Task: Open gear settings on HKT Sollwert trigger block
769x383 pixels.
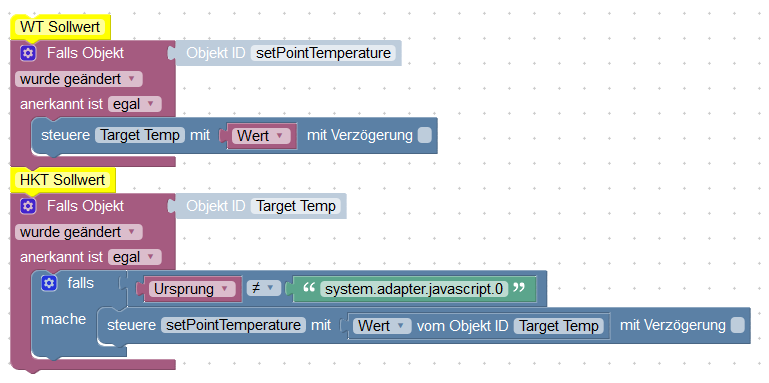Action: pos(28,206)
